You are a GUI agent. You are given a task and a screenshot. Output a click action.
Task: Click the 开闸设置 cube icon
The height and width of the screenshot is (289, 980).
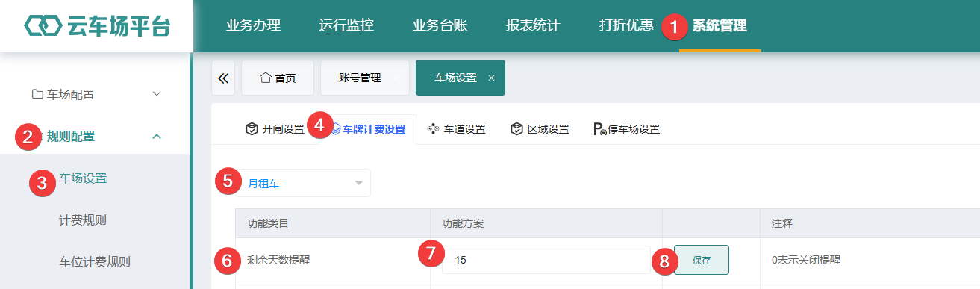click(252, 129)
